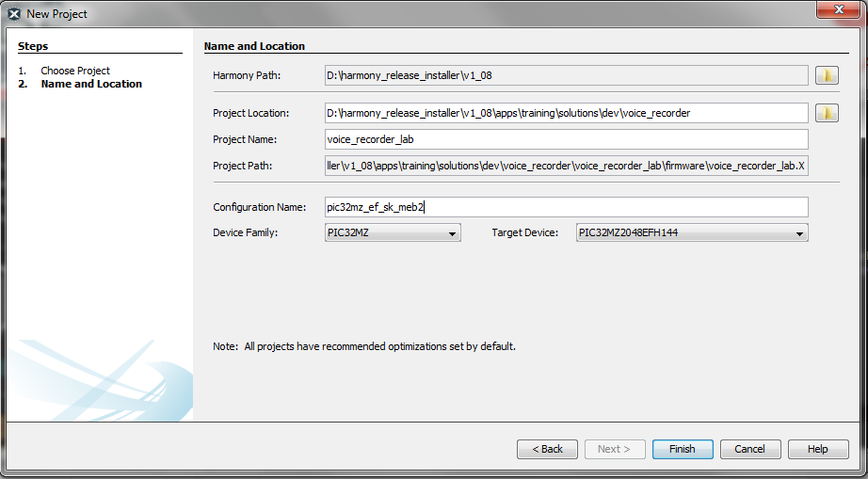Focus the Harmony Path text field
The width and height of the screenshot is (868, 479).
[566, 75]
